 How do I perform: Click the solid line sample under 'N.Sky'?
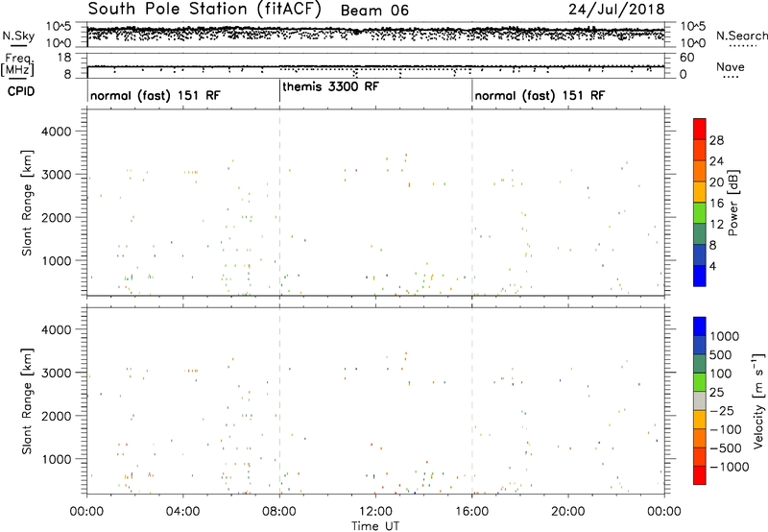tap(17, 45)
